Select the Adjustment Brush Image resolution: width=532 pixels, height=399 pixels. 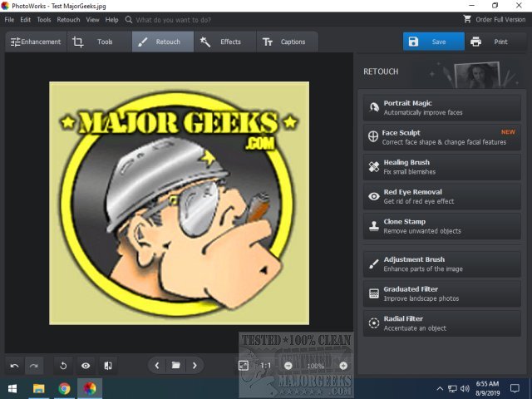[x=442, y=264]
